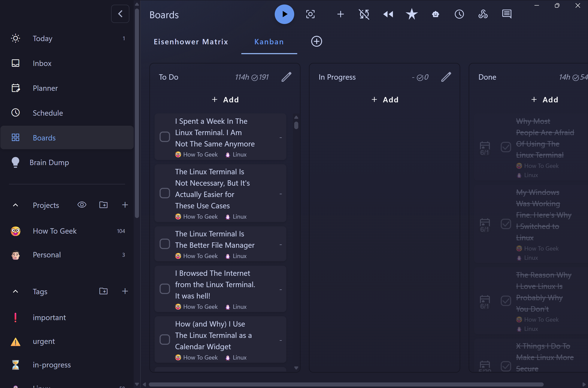Check 'I Spent a Week In The Linux Terminal' task

tap(165, 137)
